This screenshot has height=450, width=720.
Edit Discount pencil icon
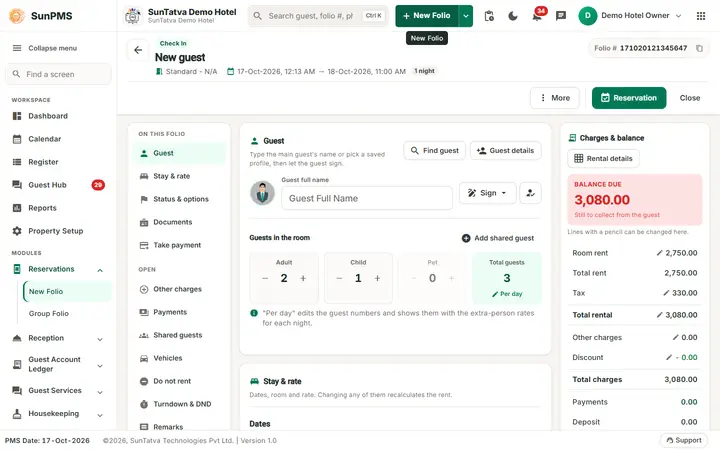(669, 357)
